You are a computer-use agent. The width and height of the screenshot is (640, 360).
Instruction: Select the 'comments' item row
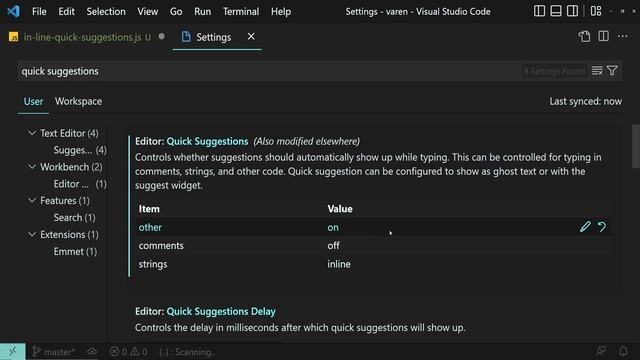[x=373, y=246]
